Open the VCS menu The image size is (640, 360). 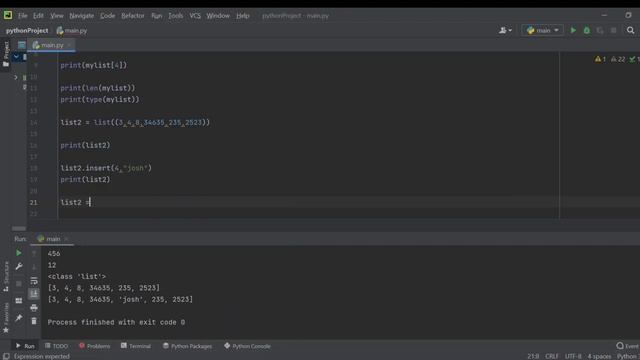(195, 16)
